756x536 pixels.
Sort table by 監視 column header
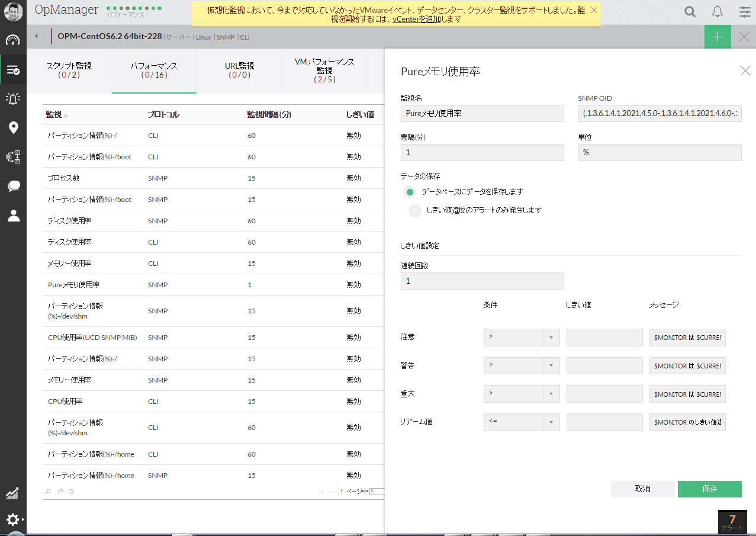click(54, 115)
